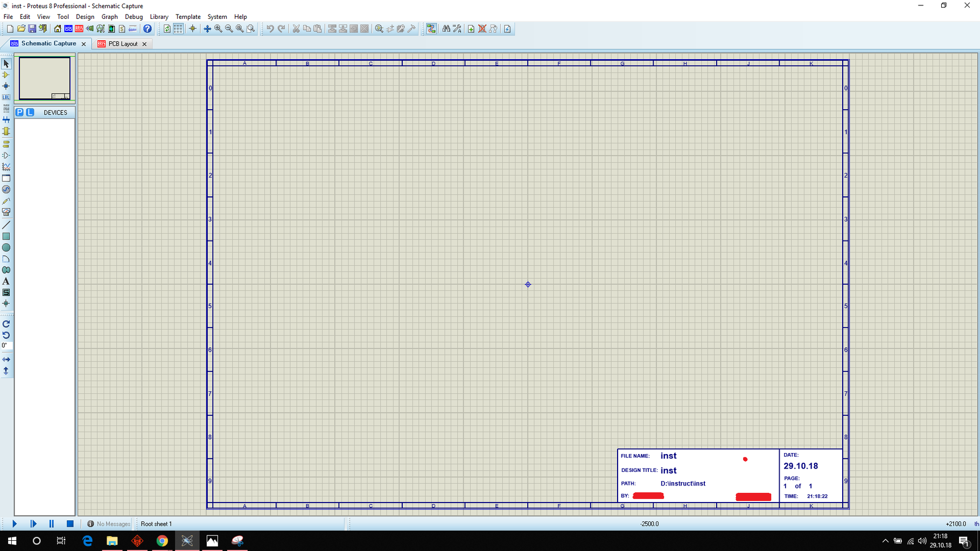The width and height of the screenshot is (980, 551).
Task: Pick devices with the P button
Action: (x=19, y=112)
